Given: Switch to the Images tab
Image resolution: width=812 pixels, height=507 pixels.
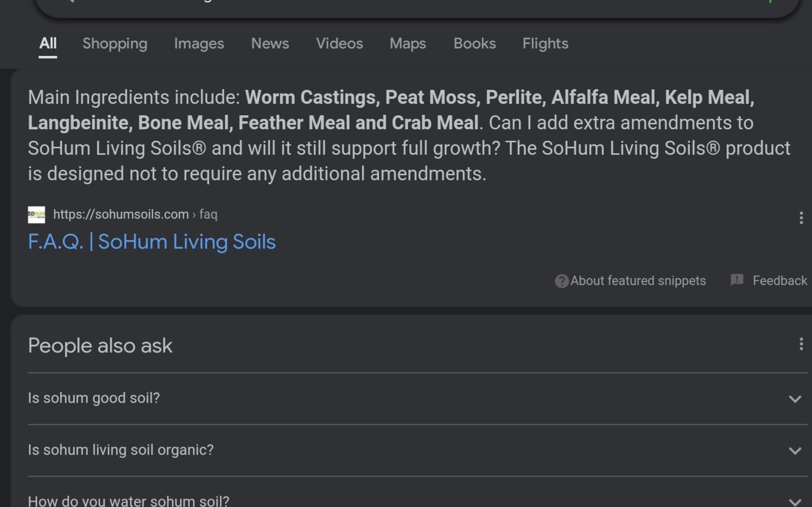Looking at the screenshot, I should [x=199, y=44].
